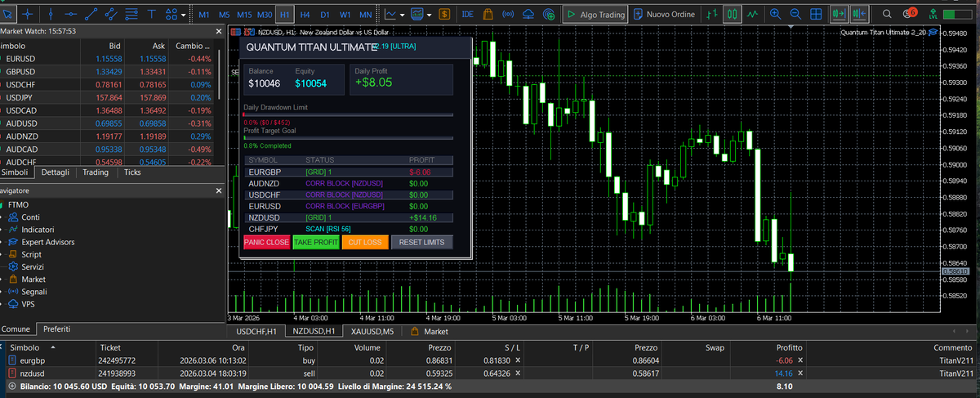Open the signals broadcast icon

pos(508,14)
